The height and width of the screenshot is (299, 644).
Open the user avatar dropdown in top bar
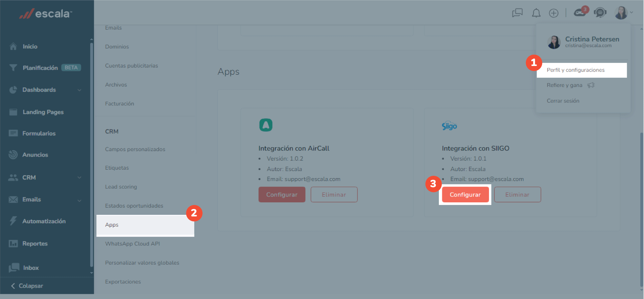click(624, 13)
